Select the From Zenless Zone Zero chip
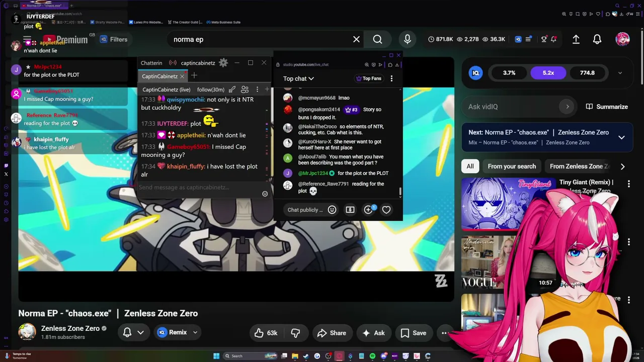This screenshot has height=362, width=644. click(579, 166)
